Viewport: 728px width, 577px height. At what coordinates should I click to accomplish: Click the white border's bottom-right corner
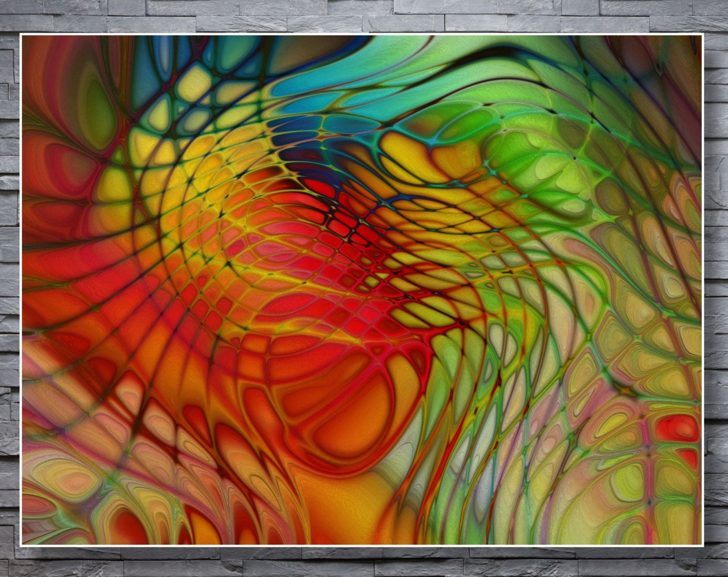702,544
